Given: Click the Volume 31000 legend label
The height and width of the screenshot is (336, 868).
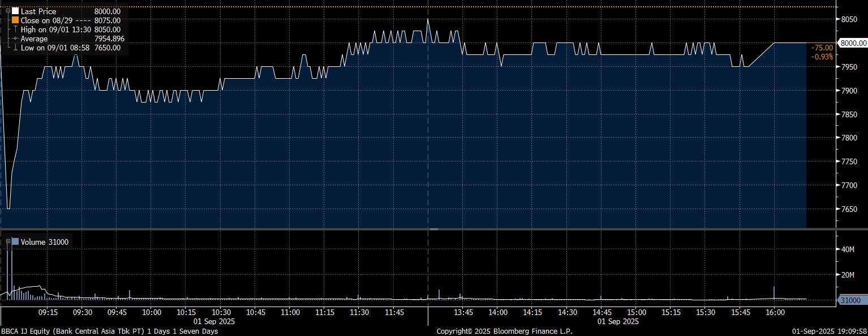Looking at the screenshot, I should click(45, 242).
